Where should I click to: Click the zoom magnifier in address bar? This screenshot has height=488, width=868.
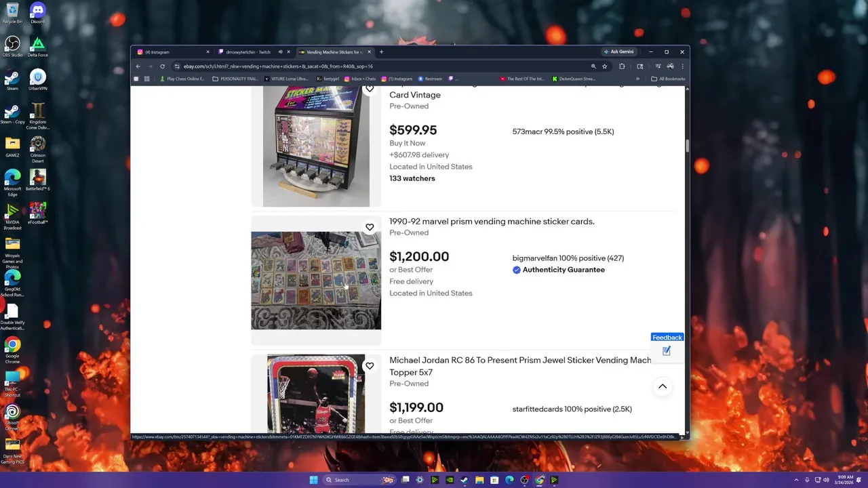point(593,66)
